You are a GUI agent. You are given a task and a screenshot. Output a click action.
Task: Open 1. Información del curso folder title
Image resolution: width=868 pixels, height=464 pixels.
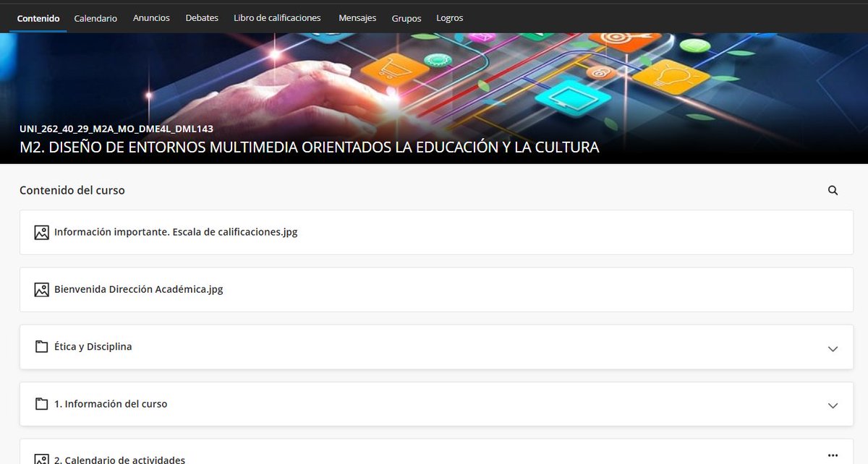111,403
